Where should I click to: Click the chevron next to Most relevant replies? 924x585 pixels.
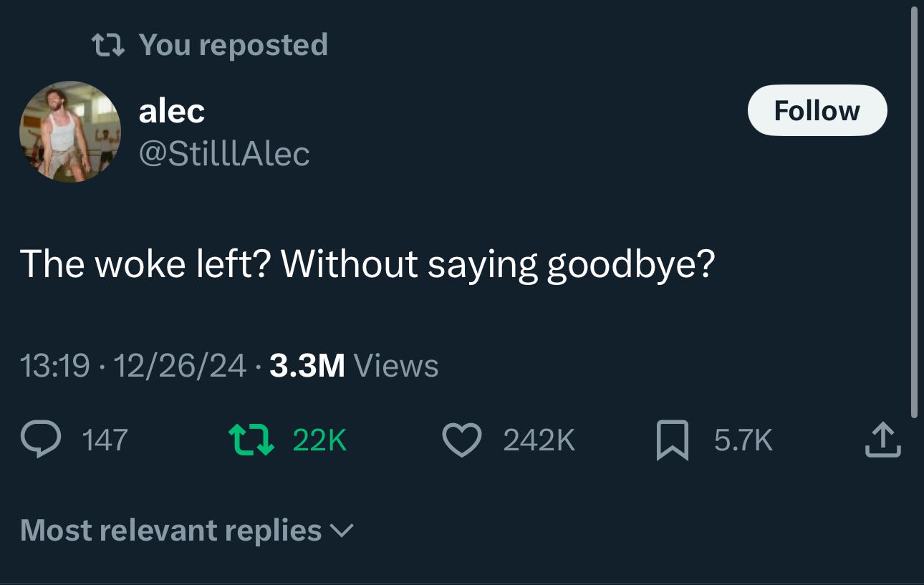click(x=341, y=531)
